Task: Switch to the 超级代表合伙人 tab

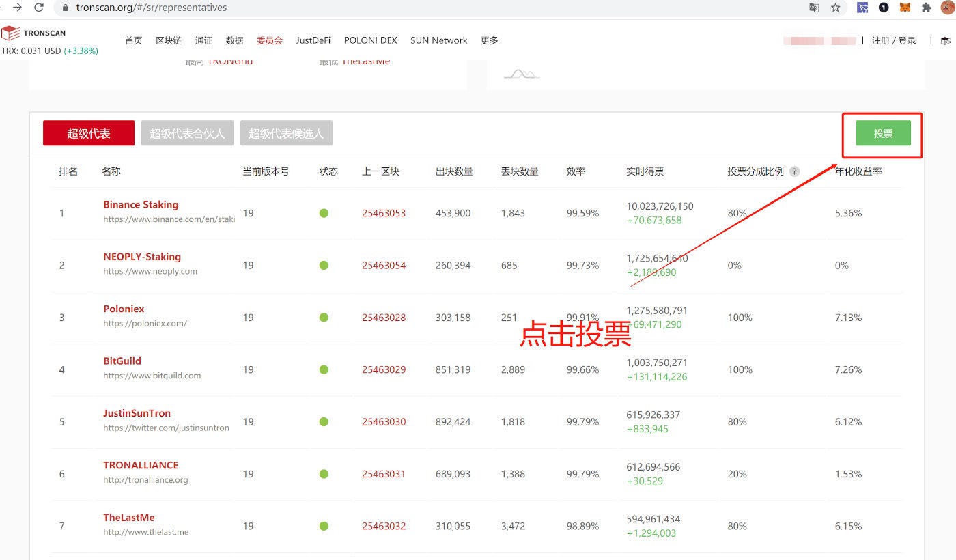Action: click(187, 133)
